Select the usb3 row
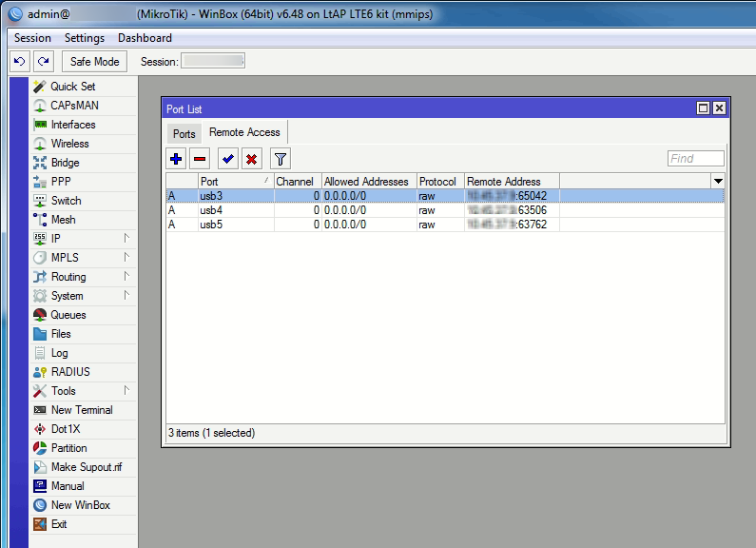Viewport: 756px width, 548px height. [x=445, y=196]
